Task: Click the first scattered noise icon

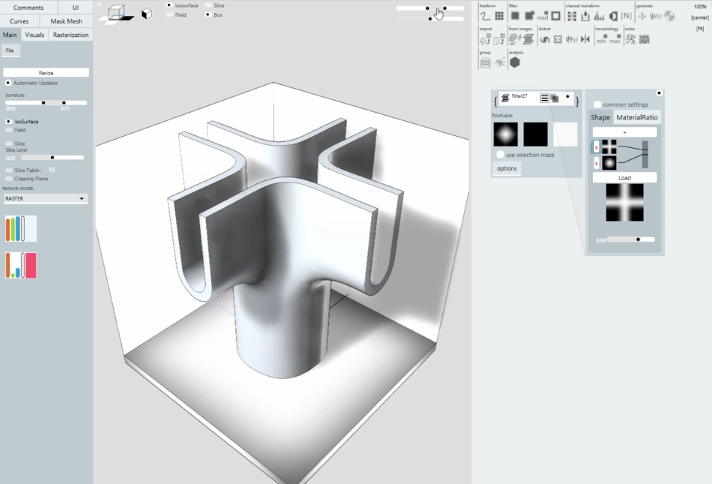Action: coord(631,40)
